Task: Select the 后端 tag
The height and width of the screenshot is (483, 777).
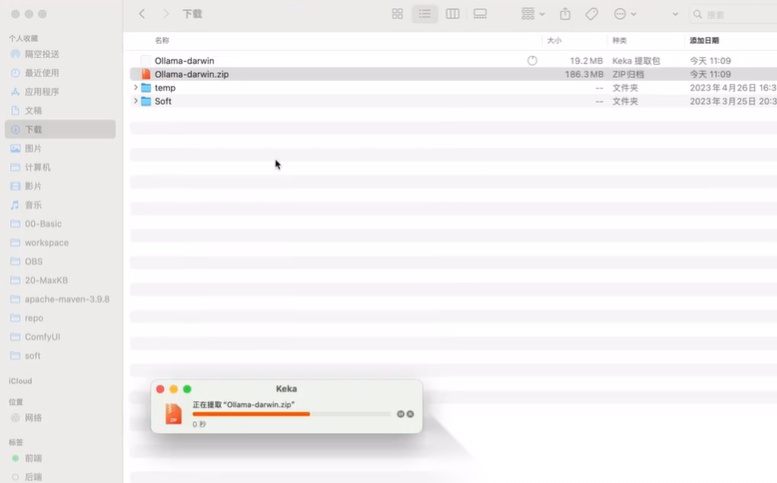Action: tap(60, 477)
